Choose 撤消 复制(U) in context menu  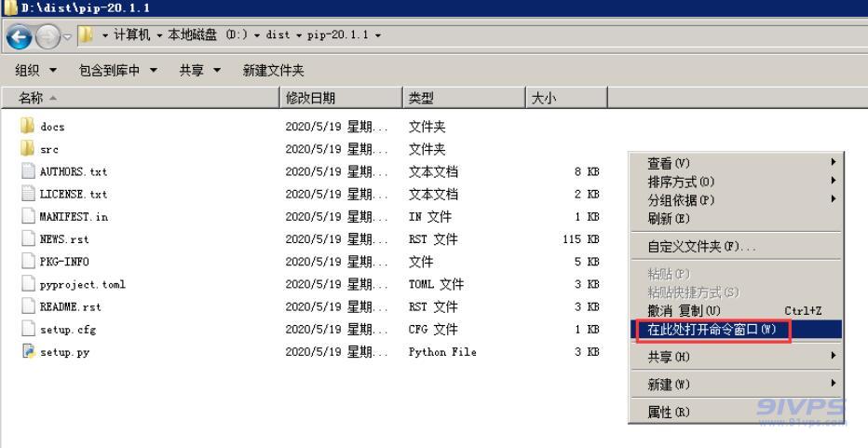pos(736,311)
